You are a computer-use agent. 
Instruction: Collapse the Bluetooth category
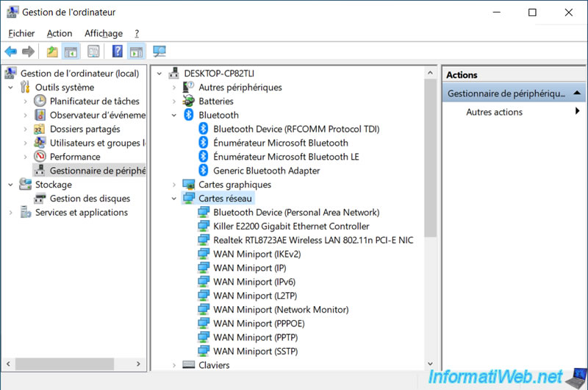pyautogui.click(x=174, y=116)
